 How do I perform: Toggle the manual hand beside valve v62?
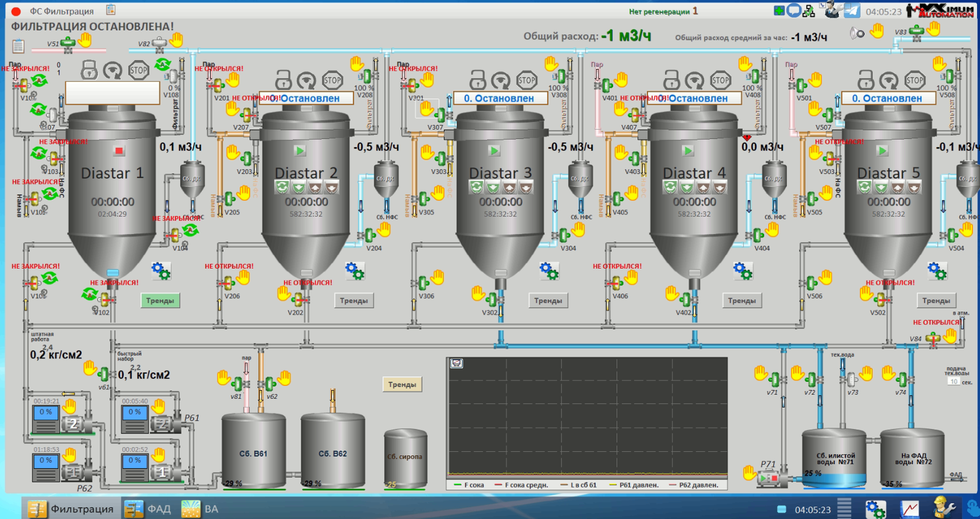(x=285, y=377)
